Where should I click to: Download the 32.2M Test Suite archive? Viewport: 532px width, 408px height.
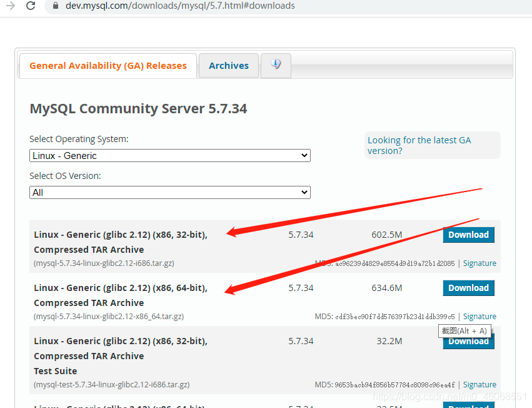pyautogui.click(x=468, y=342)
